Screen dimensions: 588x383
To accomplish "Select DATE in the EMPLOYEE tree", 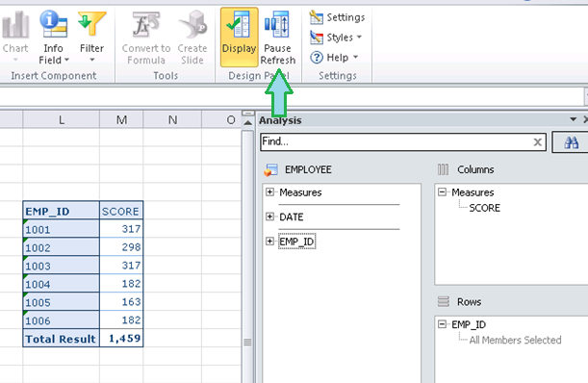I will point(292,217).
